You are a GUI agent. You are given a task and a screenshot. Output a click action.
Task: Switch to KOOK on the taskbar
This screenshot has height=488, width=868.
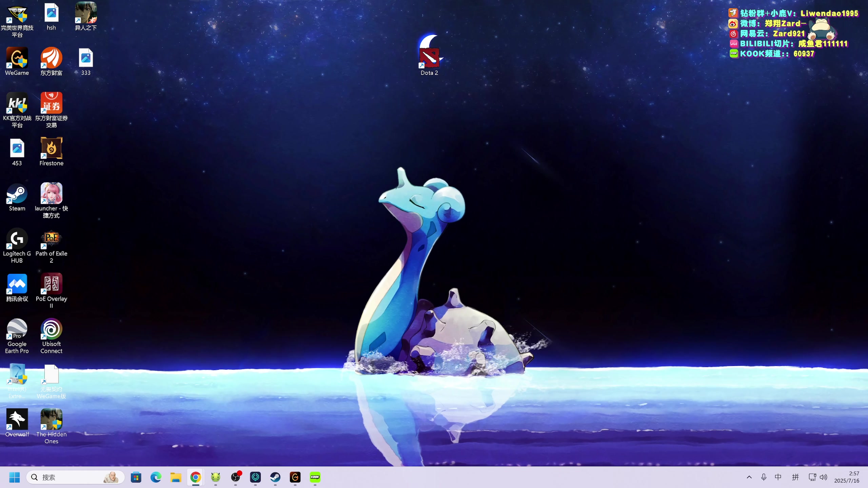coord(315,477)
